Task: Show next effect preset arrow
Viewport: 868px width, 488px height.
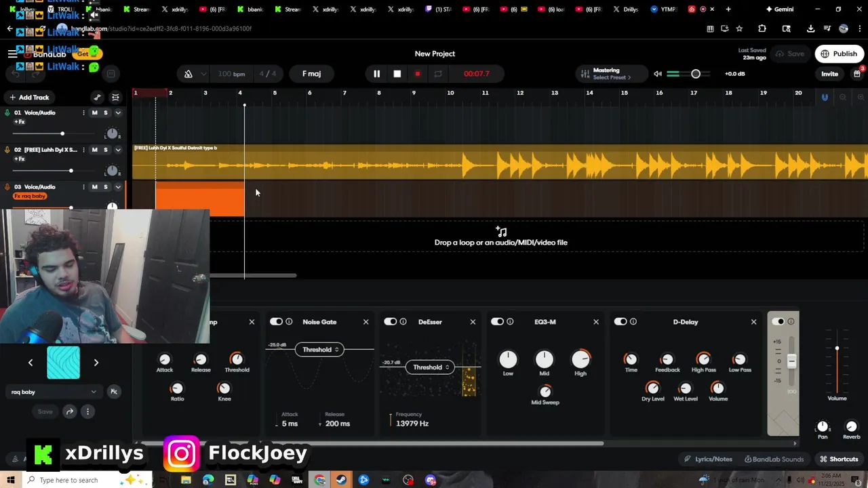Action: click(x=96, y=363)
